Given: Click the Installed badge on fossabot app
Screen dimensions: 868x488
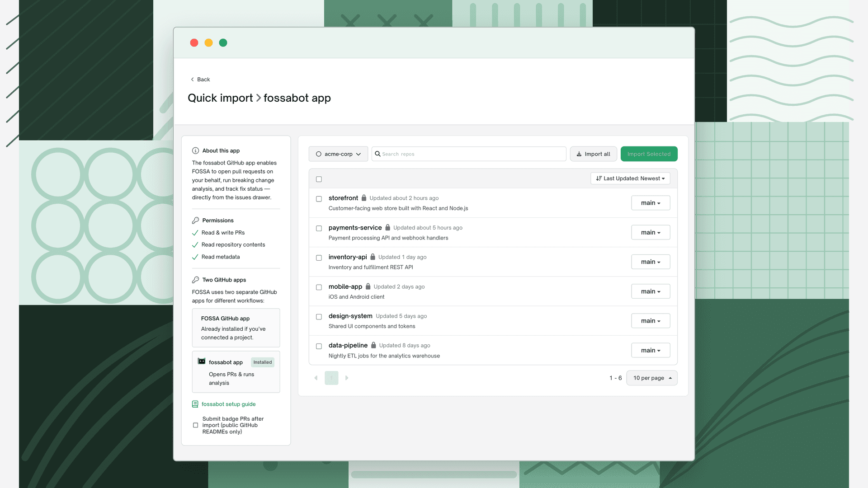Looking at the screenshot, I should coord(263,362).
